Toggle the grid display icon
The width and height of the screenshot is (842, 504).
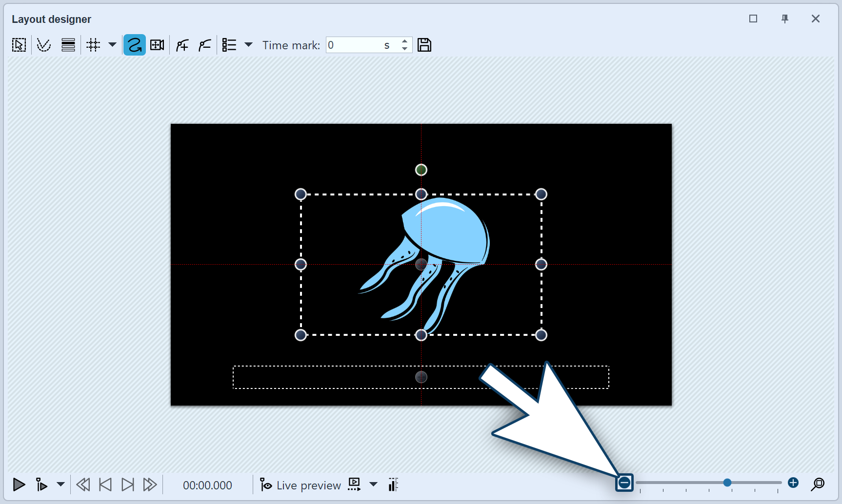pyautogui.click(x=93, y=45)
